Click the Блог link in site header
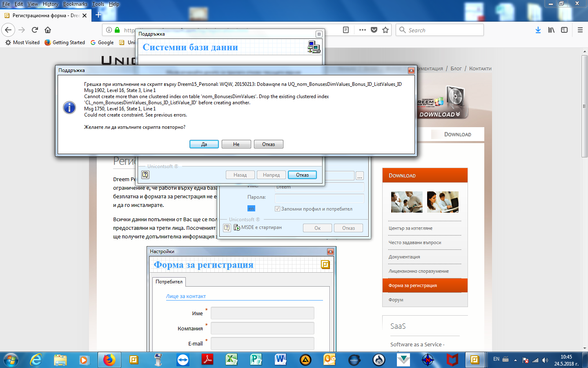Screen dimensions: 588x368 456,69
